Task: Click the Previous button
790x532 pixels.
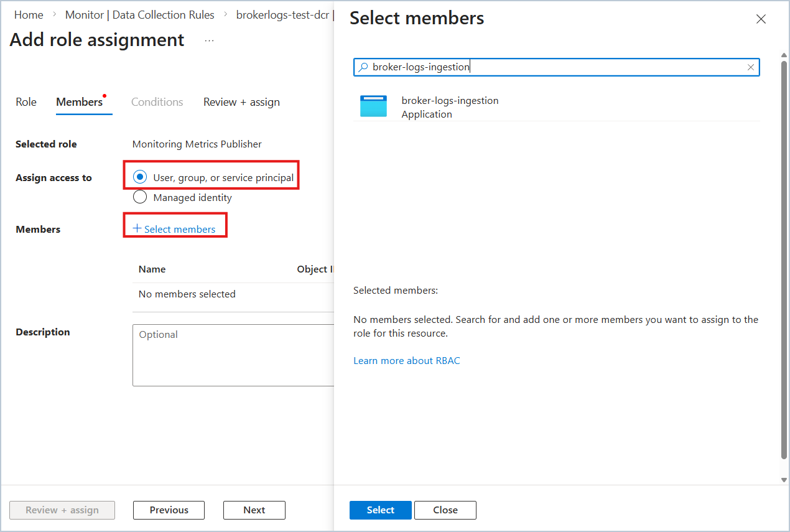Action: (169, 510)
